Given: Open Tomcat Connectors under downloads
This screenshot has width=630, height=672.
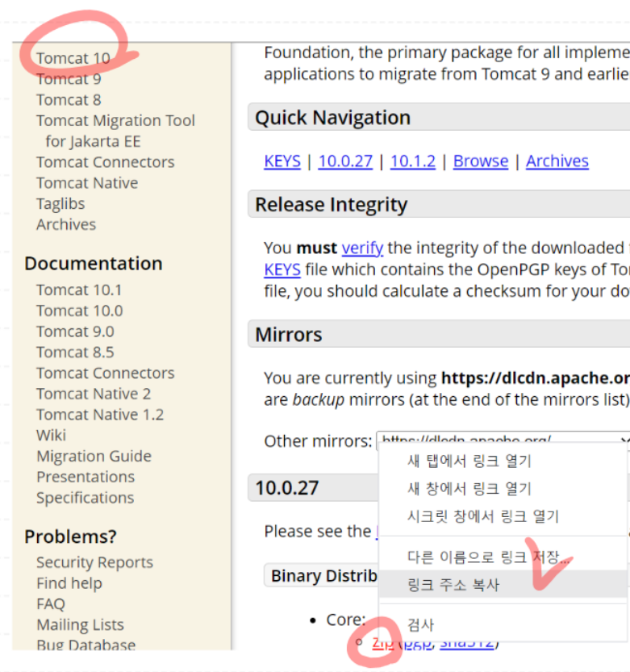Looking at the screenshot, I should click(106, 162).
